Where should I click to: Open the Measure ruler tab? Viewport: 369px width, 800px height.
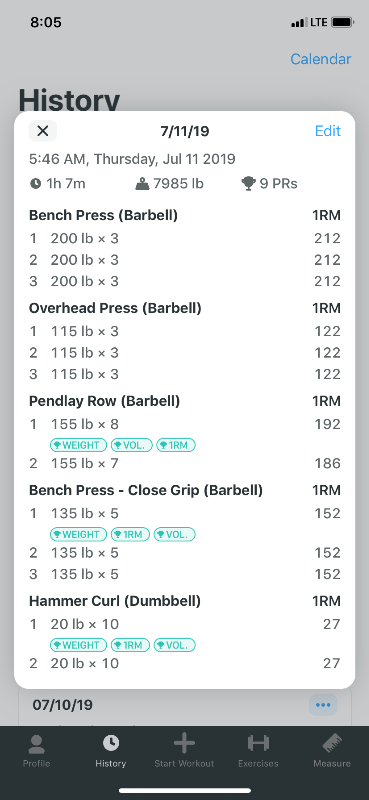point(332,744)
